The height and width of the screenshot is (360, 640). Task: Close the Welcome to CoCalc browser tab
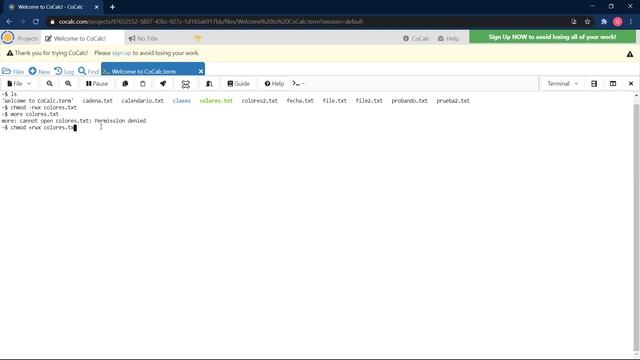97,7
